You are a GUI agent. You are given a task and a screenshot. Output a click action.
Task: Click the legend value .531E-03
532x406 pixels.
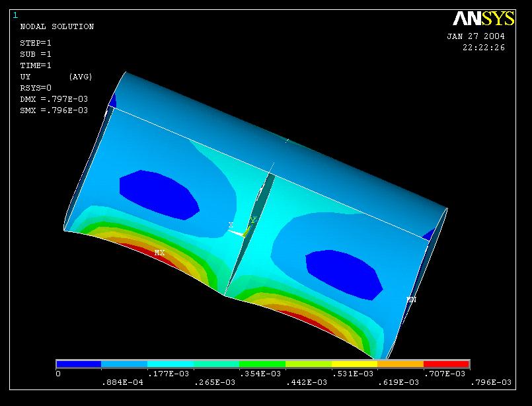352,374
